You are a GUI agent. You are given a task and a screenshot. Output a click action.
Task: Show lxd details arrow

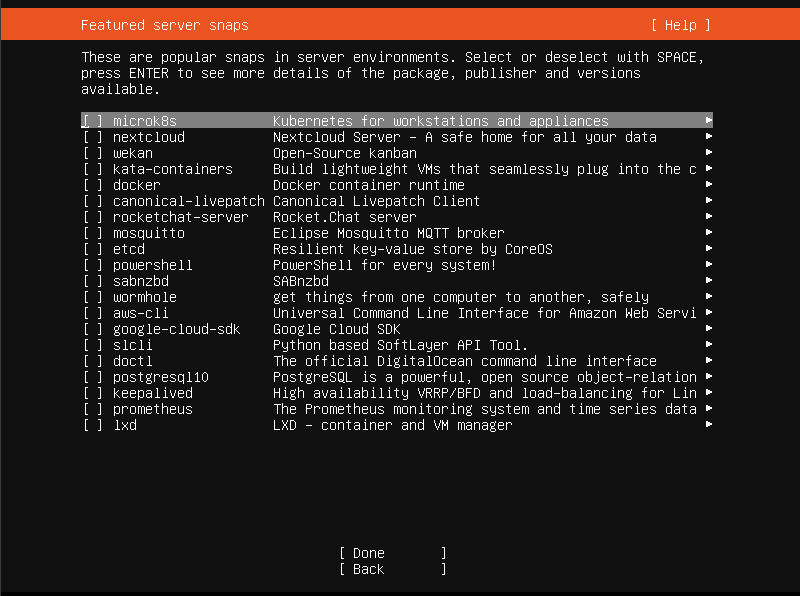[x=709, y=424]
